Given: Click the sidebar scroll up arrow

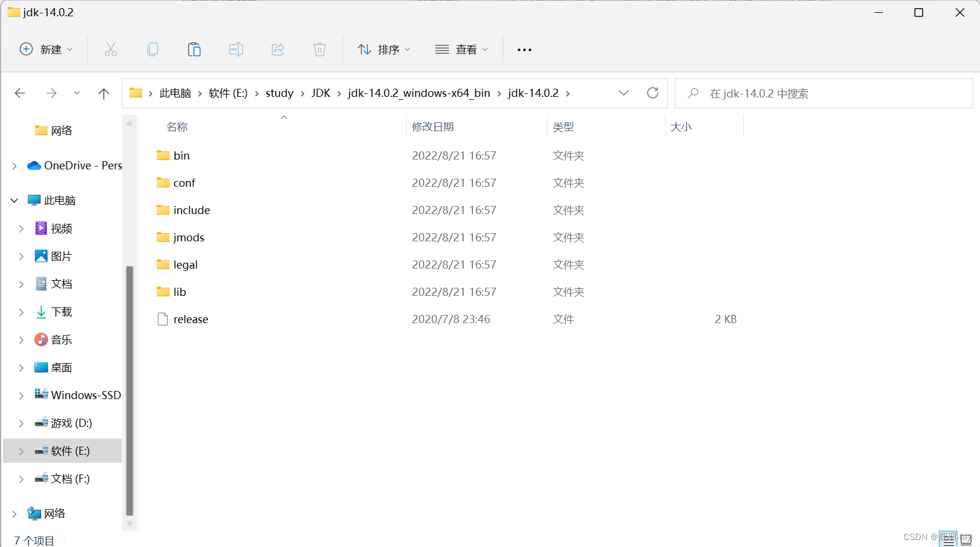Looking at the screenshot, I should coord(130,123).
